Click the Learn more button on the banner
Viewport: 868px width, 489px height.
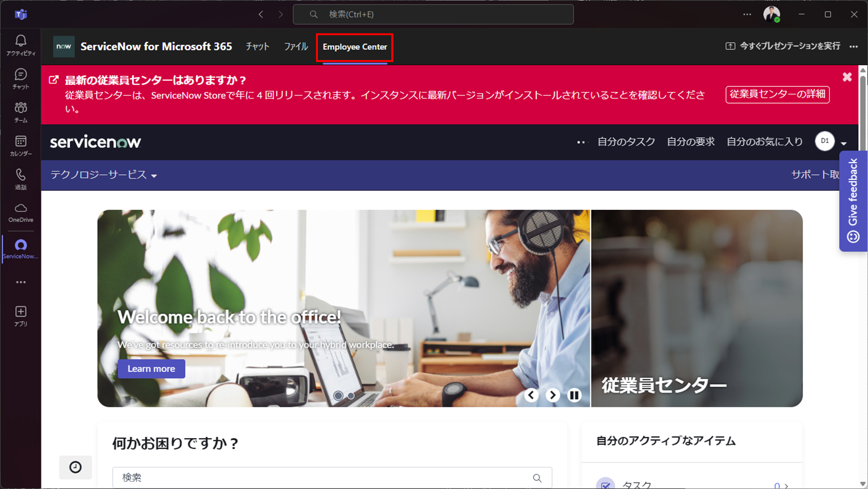click(x=151, y=368)
